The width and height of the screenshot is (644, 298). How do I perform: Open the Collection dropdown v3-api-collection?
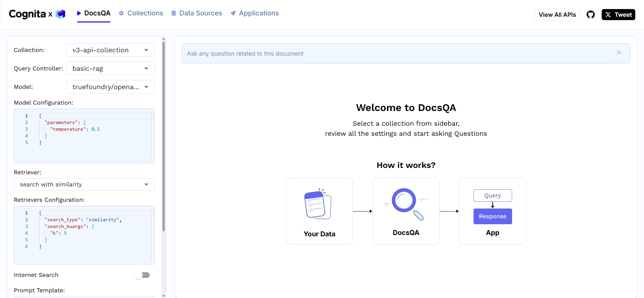(x=110, y=50)
